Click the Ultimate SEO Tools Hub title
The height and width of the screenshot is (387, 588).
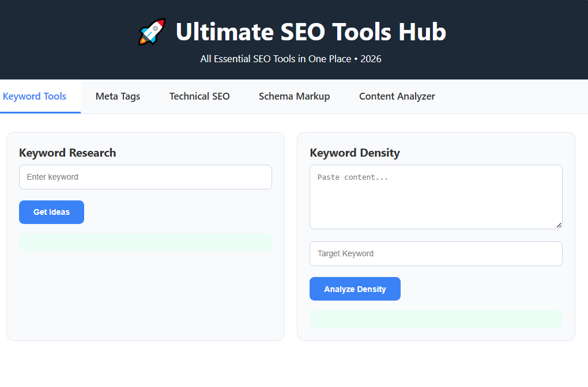pos(311,32)
